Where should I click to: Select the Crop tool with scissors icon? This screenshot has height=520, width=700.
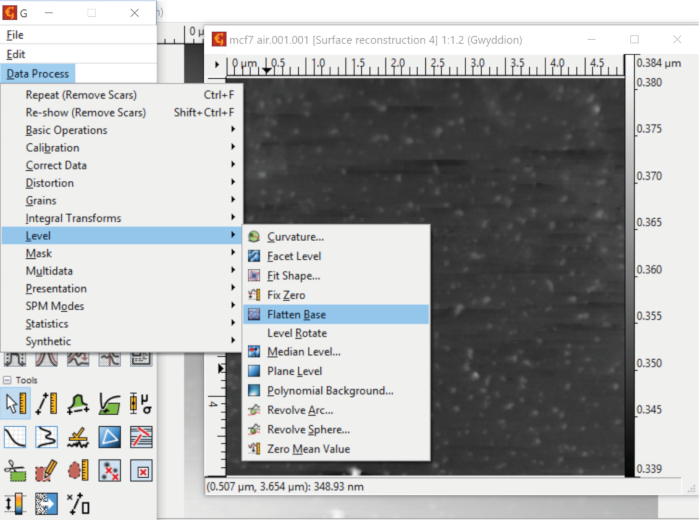point(15,469)
